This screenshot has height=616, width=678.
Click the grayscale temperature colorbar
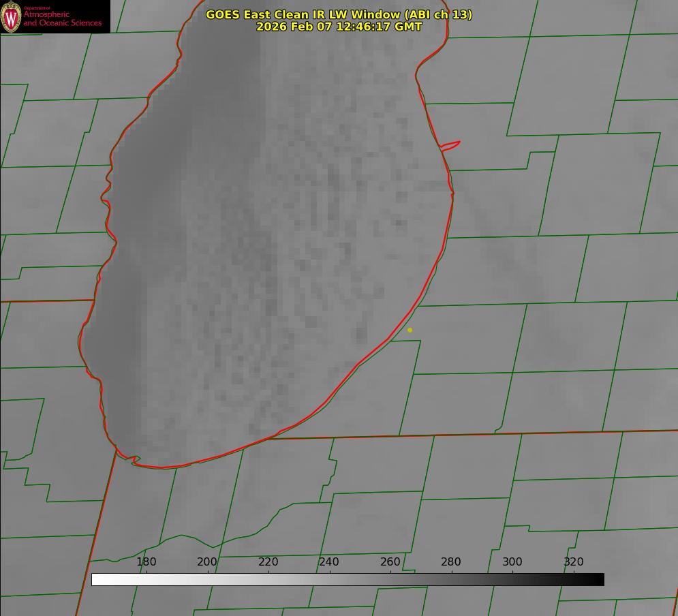coord(348,579)
